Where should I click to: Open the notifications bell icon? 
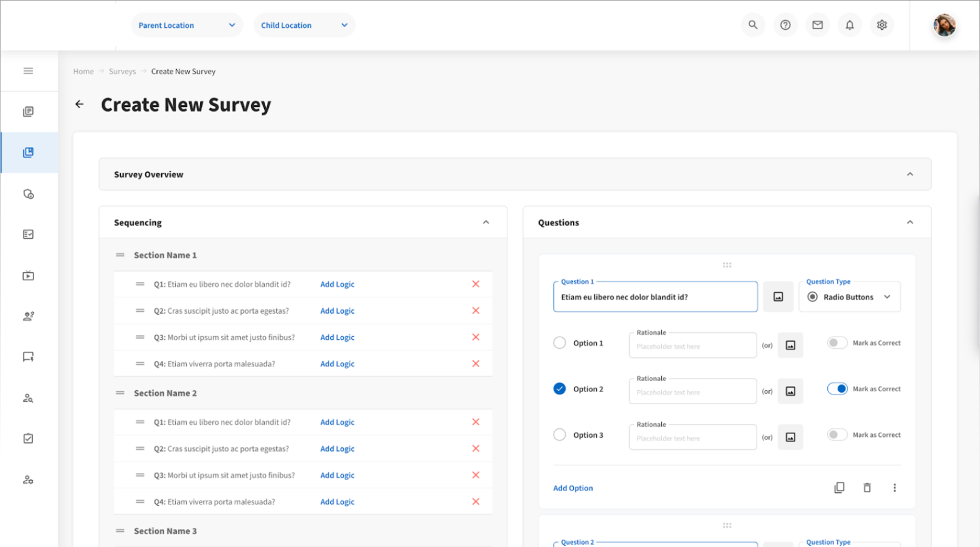tap(850, 25)
